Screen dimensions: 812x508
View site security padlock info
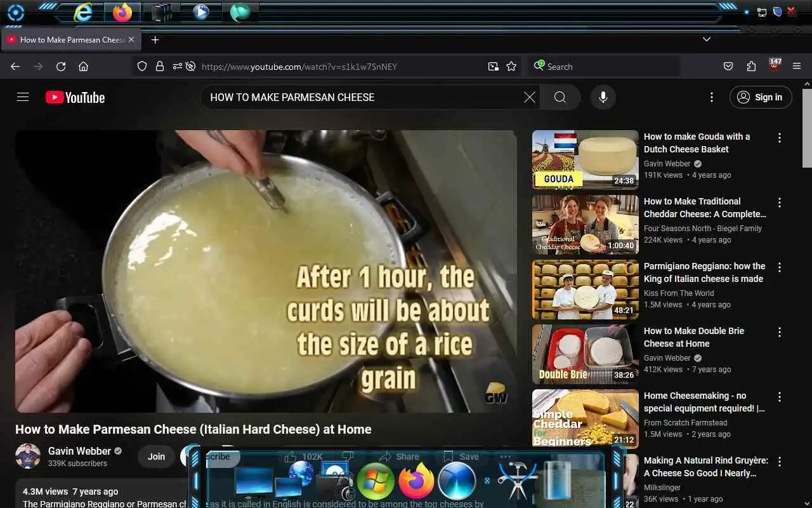159,67
